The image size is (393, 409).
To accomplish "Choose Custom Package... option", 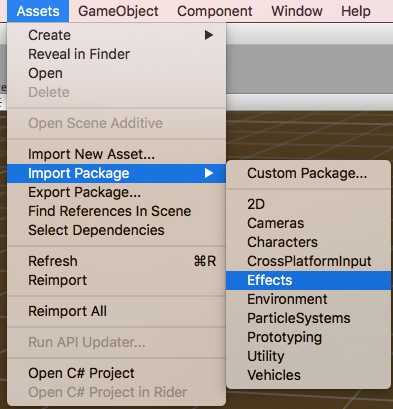I will [308, 173].
